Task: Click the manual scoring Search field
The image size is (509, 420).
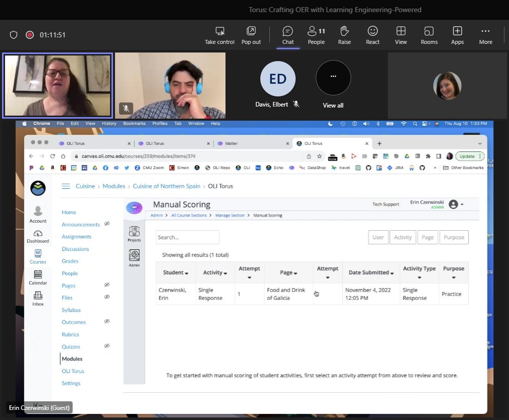Action: [x=188, y=237]
